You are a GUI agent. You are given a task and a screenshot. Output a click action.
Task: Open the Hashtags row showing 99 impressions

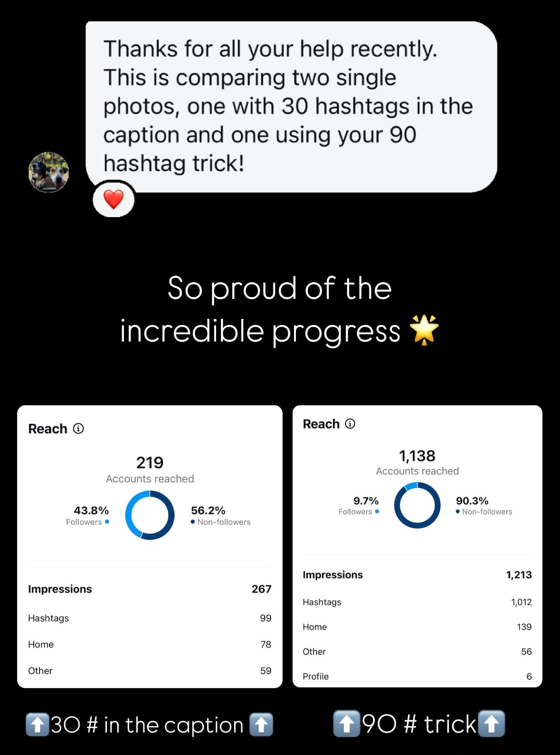(150, 618)
